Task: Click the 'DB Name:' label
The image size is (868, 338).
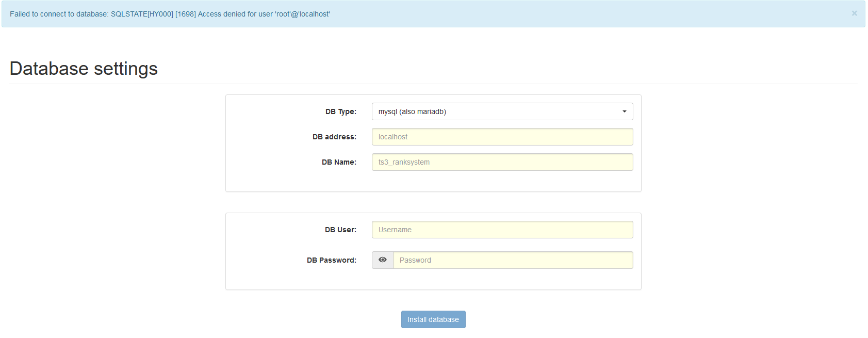Action: point(339,162)
